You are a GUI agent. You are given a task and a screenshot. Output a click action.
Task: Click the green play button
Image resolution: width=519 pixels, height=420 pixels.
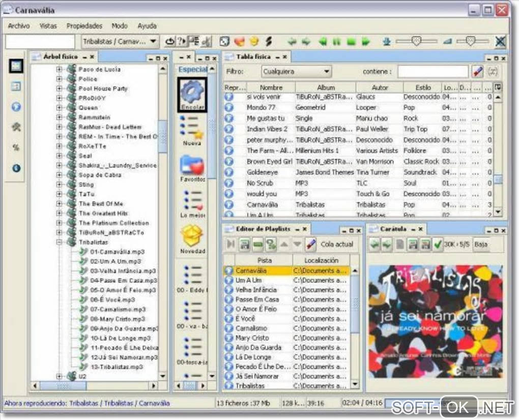click(x=366, y=42)
